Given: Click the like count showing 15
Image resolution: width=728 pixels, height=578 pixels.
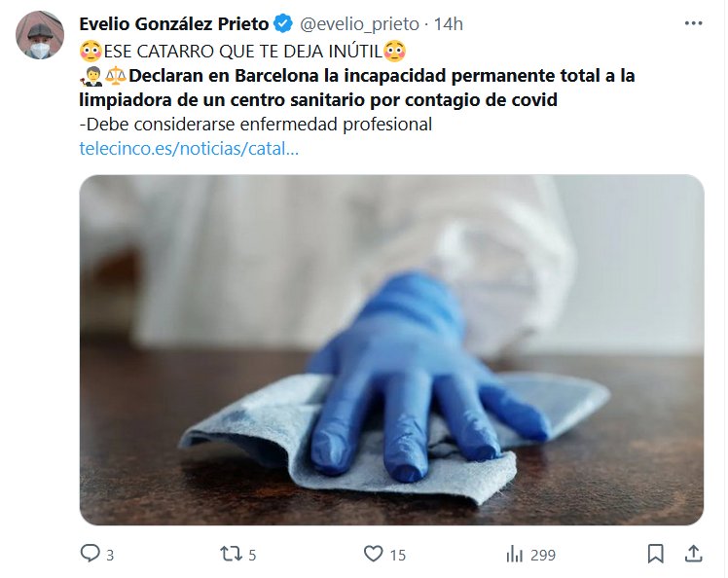Looking at the screenshot, I should (x=398, y=556).
